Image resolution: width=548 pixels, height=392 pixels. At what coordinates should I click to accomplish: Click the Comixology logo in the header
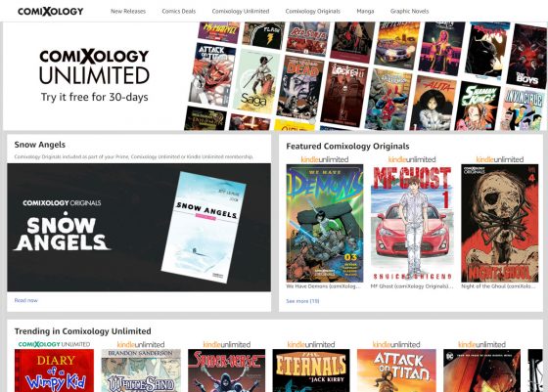51,11
